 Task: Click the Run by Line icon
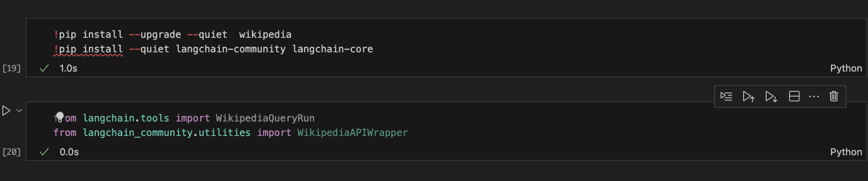726,97
